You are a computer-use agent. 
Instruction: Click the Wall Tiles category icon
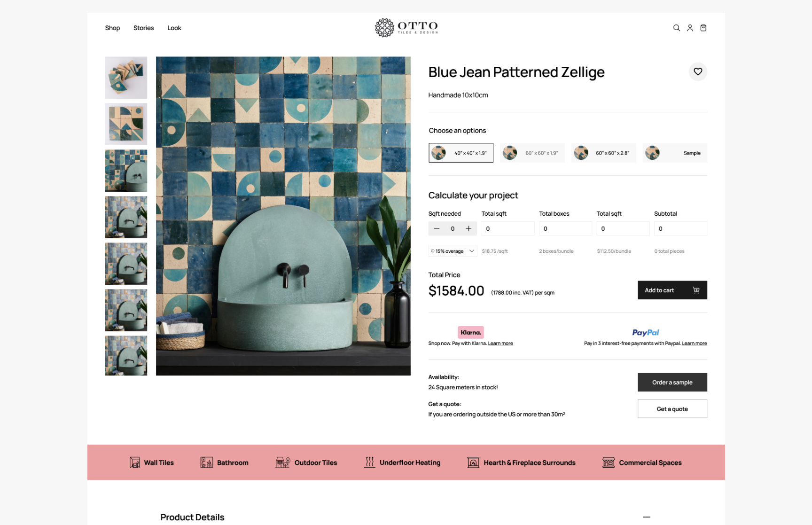(135, 462)
